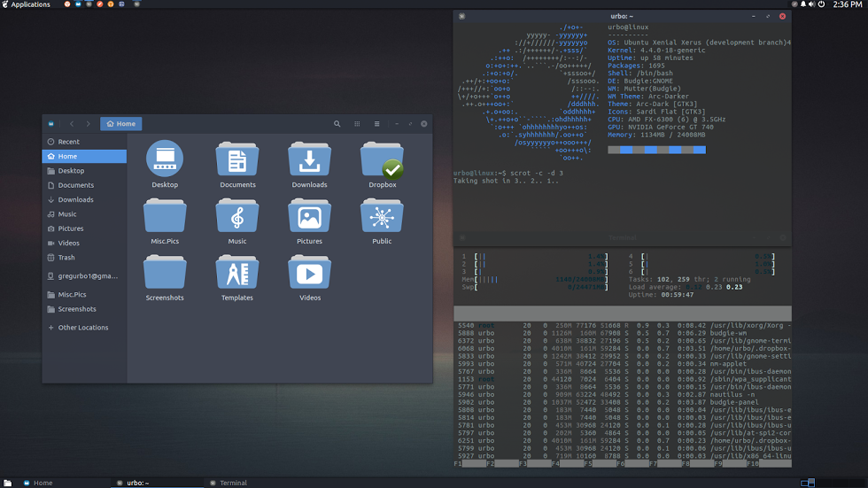
Task: Click the notification bell in top panel
Action: click(x=803, y=4)
